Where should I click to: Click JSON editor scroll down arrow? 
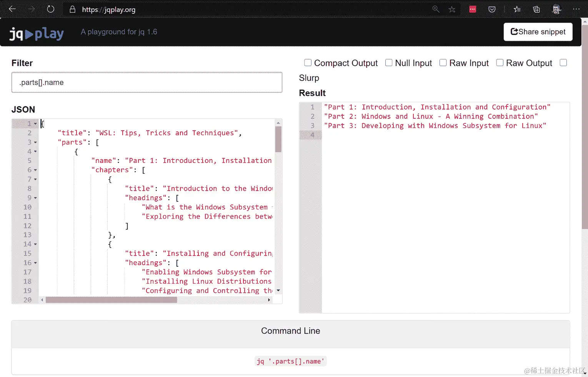[x=278, y=291]
